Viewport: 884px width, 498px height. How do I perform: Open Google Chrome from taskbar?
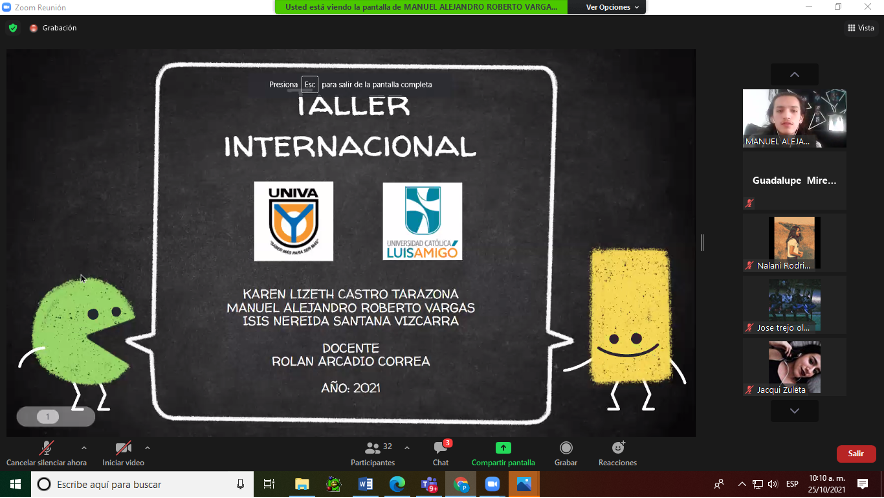tap(461, 484)
